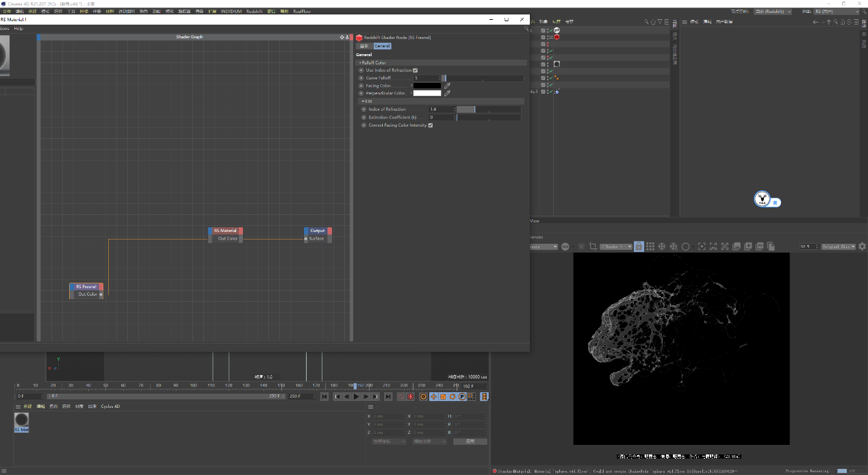Toggle Use Index of Refraction checkbox
Screen dimensions: 868x475
[x=416, y=70]
